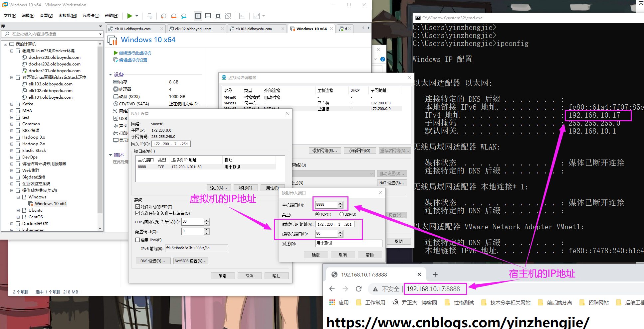Viewport: 644px width, 329px height.
Task: Open the 虚拟机(M) menu
Action: coord(68,16)
